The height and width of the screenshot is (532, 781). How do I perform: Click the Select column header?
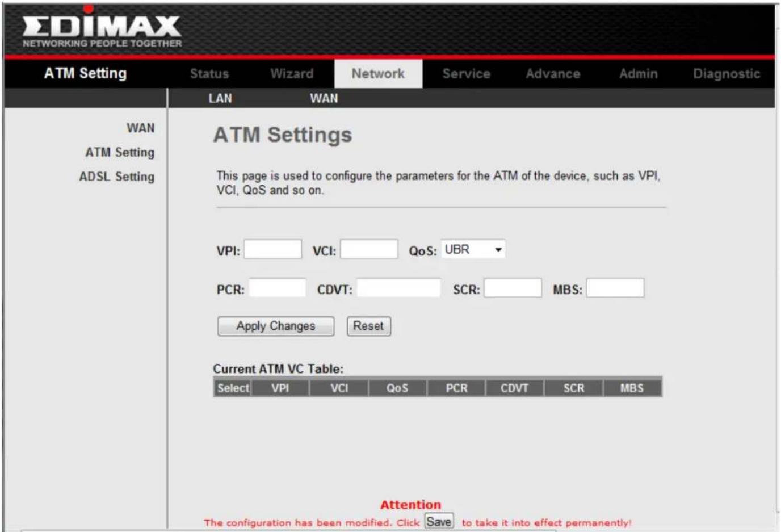(x=233, y=388)
